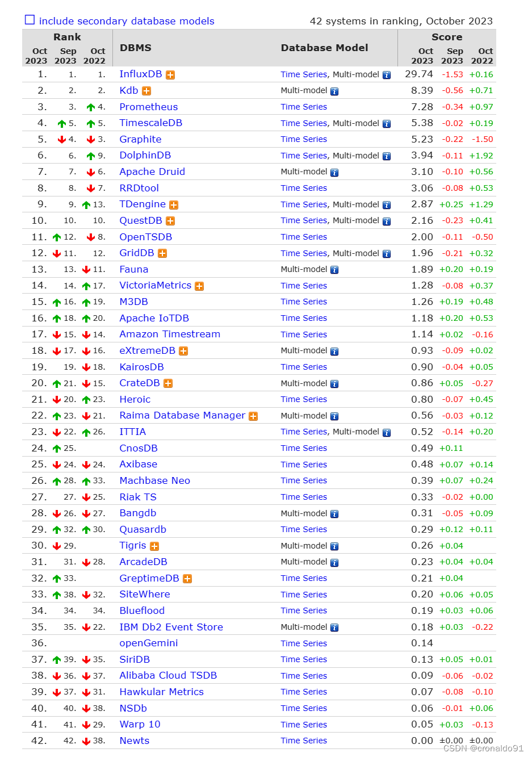The image size is (532, 757).
Task: Click Multi-model info icon in eXtremeDB row
Action: pyautogui.click(x=334, y=352)
